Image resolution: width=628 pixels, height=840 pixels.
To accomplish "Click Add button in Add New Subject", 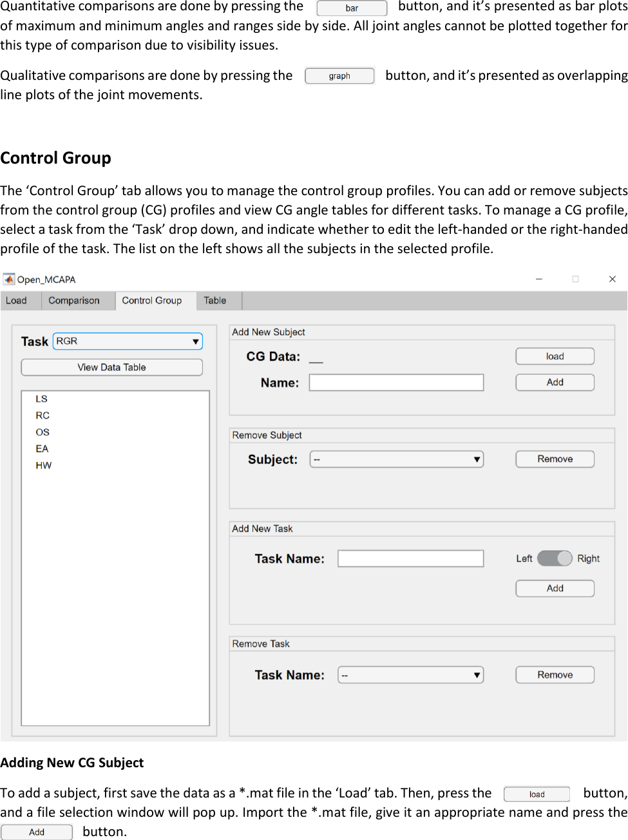I will (x=555, y=382).
